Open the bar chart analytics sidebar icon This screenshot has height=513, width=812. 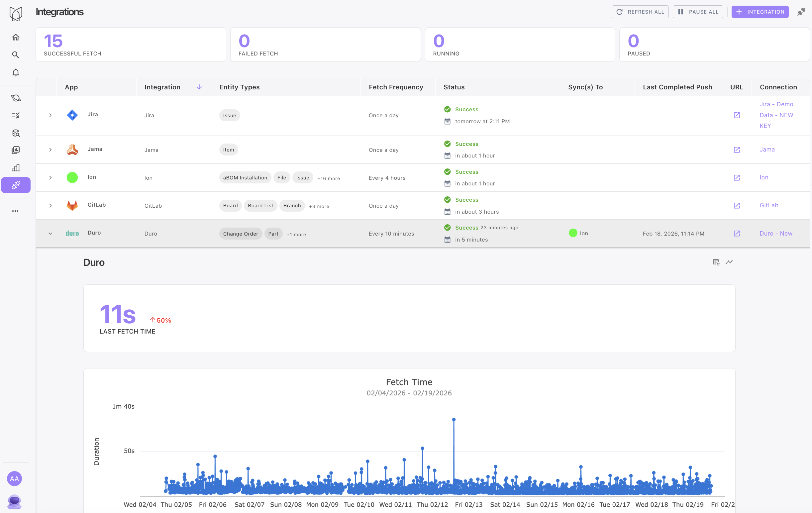tap(16, 168)
